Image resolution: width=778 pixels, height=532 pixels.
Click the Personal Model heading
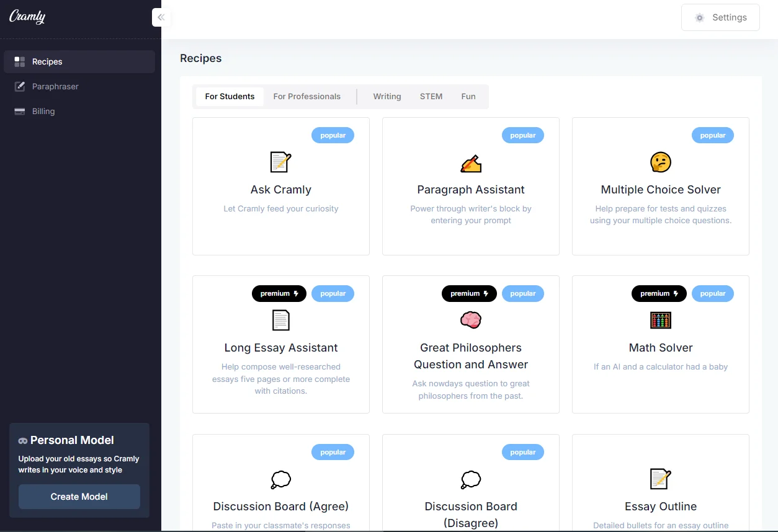72,440
